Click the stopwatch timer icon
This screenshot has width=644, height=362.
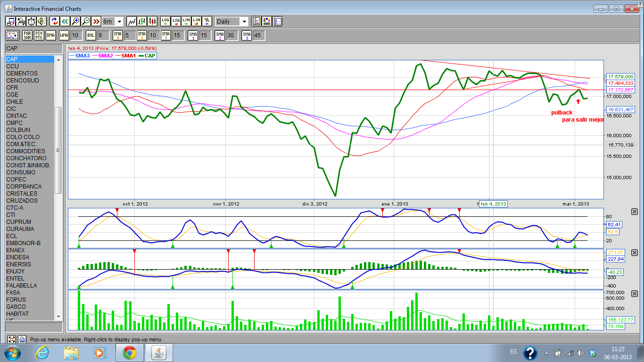pyautogui.click(x=31, y=21)
